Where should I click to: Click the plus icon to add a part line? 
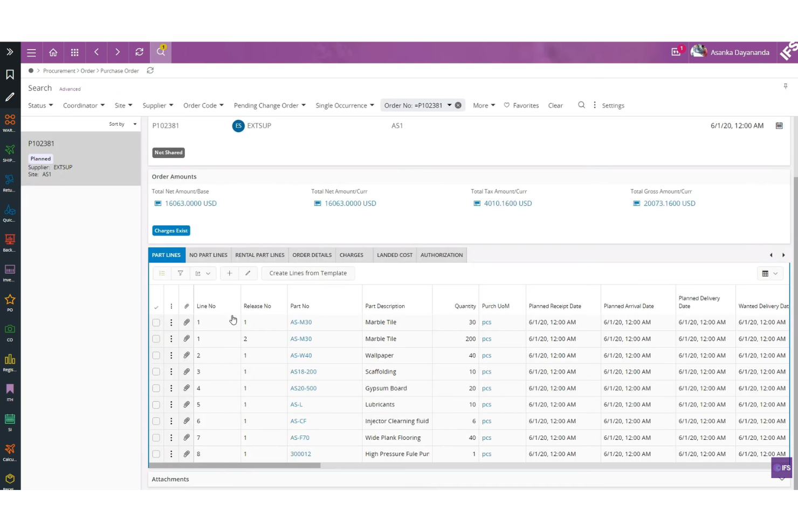229,273
